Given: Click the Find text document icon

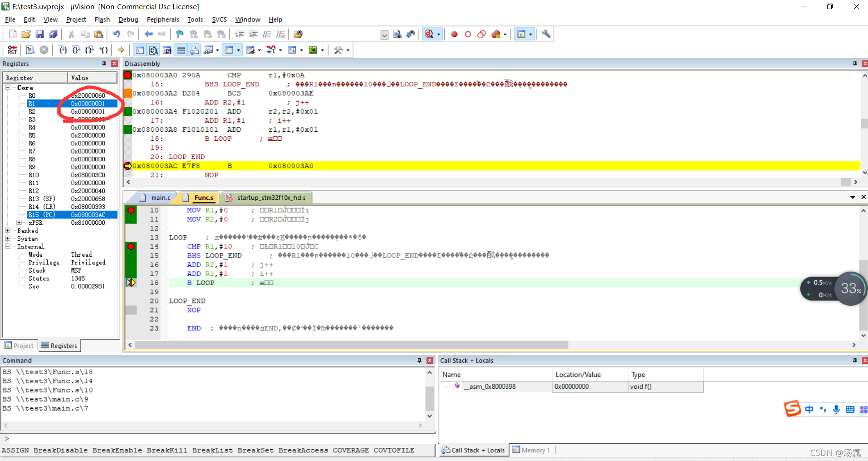Looking at the screenshot, I should pos(397,34).
